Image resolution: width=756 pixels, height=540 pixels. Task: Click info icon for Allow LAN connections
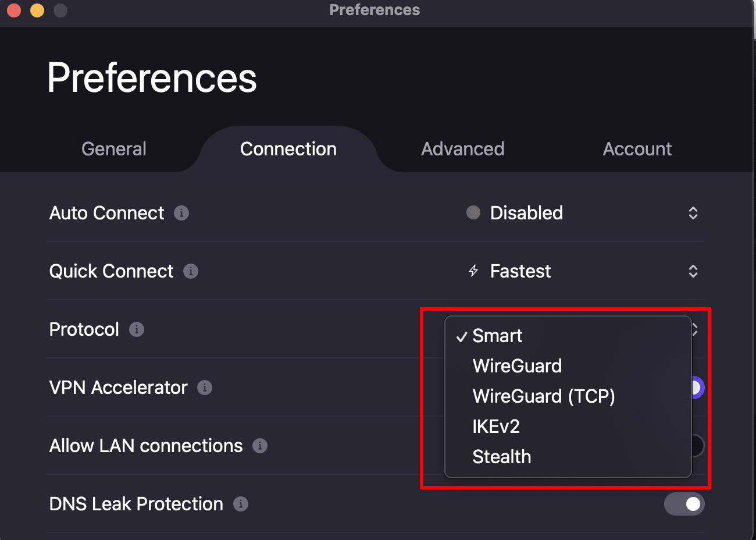[x=260, y=446]
